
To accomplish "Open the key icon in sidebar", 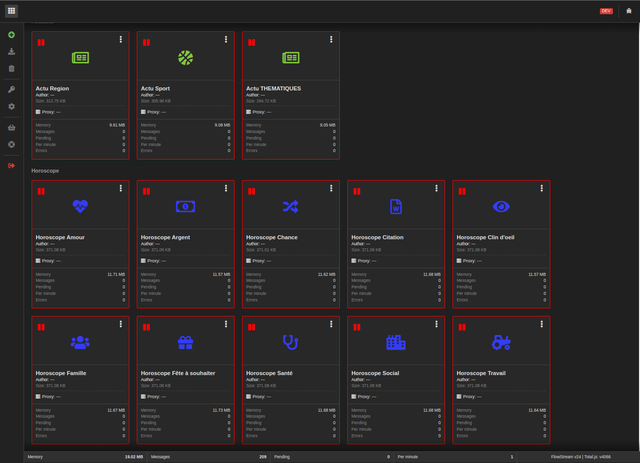I will point(11,89).
